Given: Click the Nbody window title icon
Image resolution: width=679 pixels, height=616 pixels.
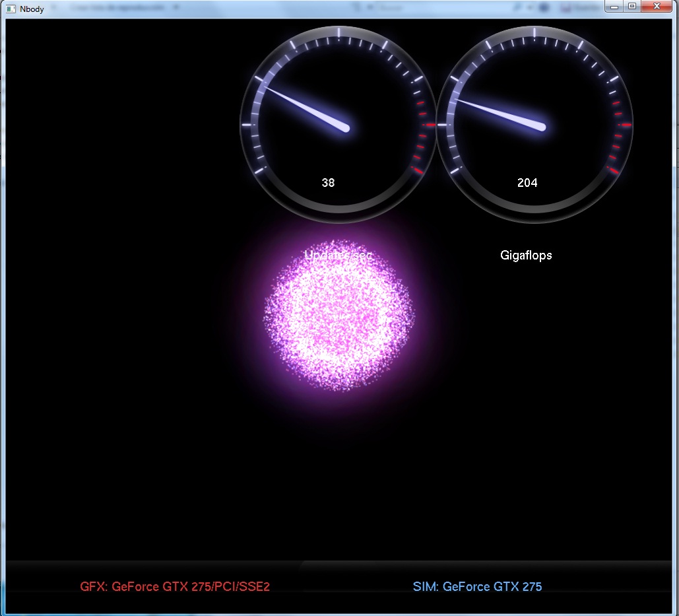Looking at the screenshot, I should pyautogui.click(x=11, y=9).
